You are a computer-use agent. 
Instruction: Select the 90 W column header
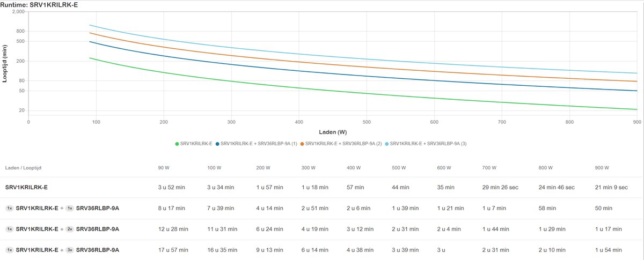click(164, 167)
